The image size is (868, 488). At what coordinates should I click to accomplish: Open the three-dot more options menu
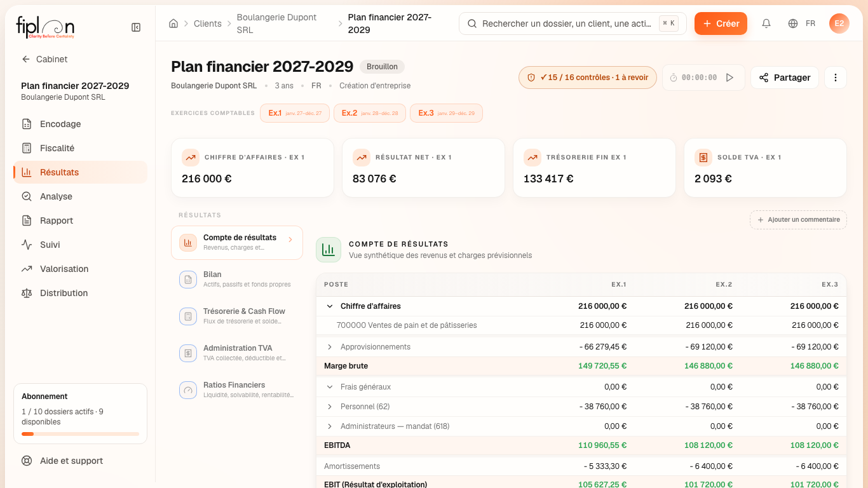(x=836, y=78)
